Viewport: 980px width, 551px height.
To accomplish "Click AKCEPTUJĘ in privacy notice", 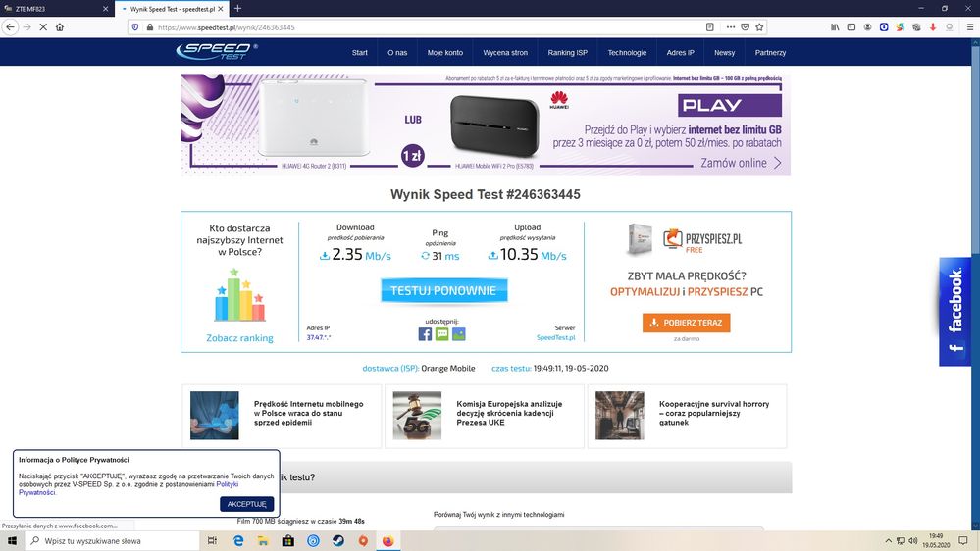I will tap(247, 504).
